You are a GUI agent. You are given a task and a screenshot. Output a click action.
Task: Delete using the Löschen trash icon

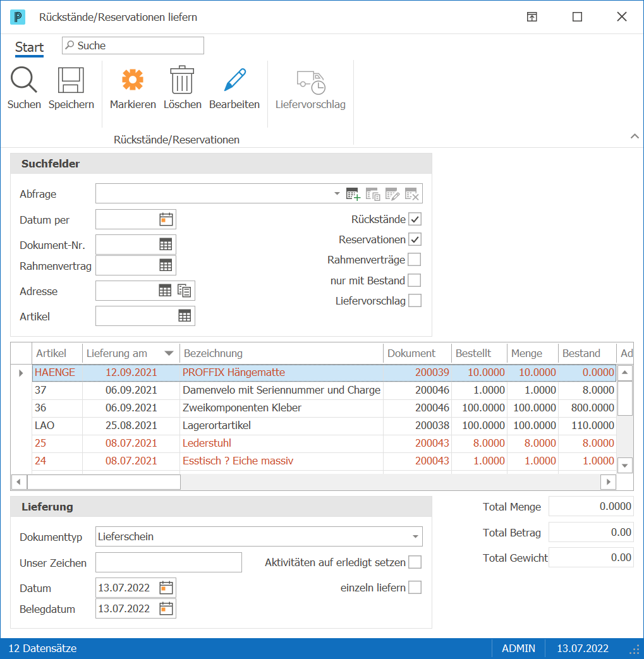[182, 80]
